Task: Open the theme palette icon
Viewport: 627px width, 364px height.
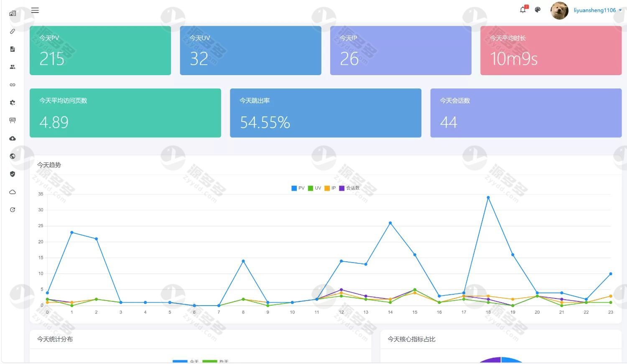Action: [538, 10]
